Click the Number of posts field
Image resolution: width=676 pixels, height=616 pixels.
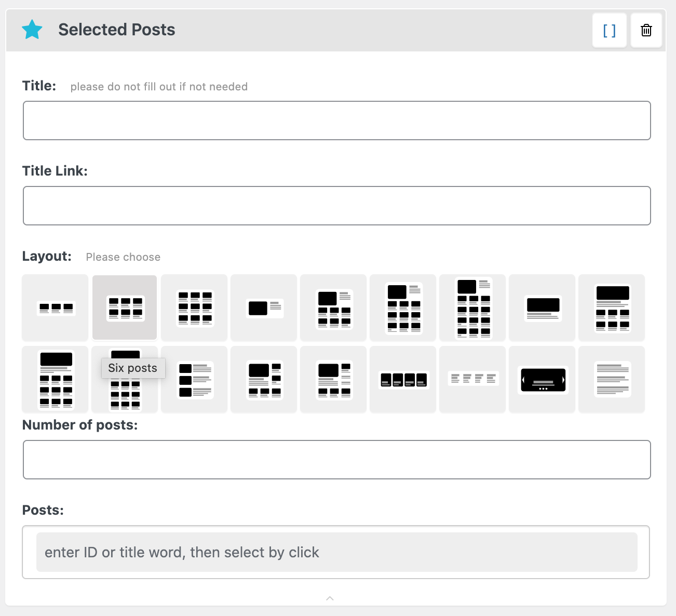[336, 459]
